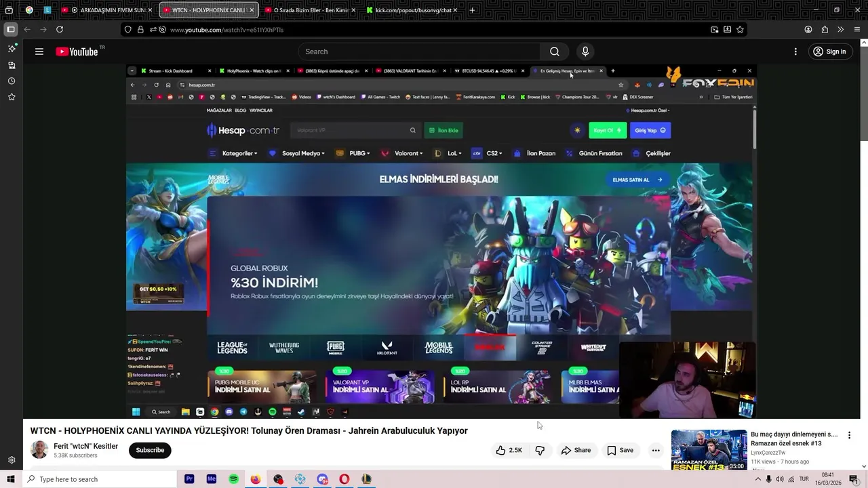Switch to Firefox in the taskbar

(255, 479)
